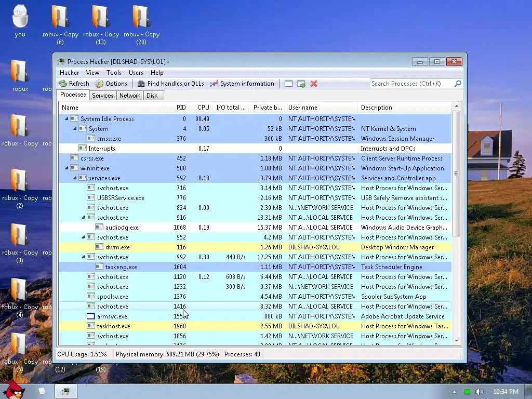Click the taskbar clock 10:34 PM

[x=506, y=392]
